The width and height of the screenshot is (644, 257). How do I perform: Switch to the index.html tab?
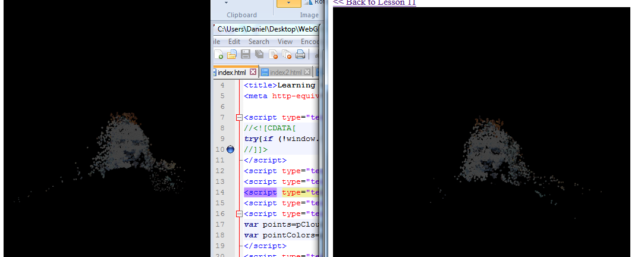232,73
